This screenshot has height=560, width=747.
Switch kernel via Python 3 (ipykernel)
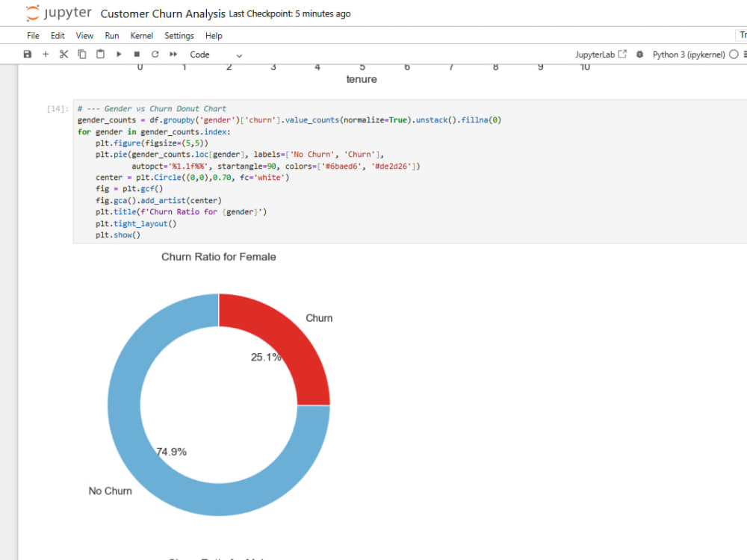(689, 55)
